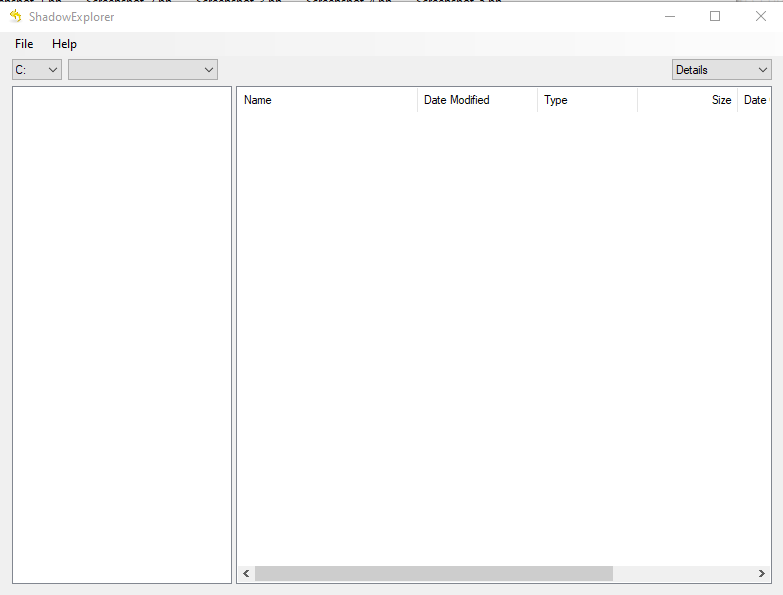This screenshot has height=595, width=783.
Task: Open the File menu
Action: click(24, 44)
